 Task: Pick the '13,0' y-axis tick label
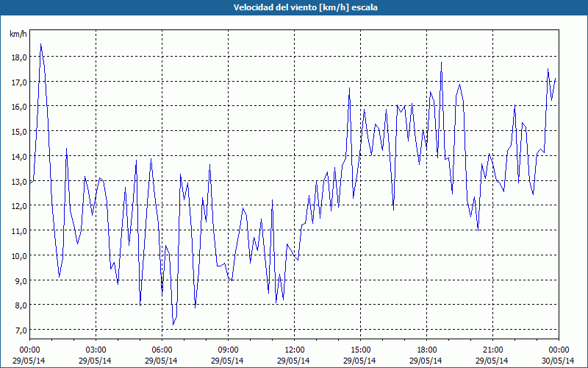click(19, 181)
